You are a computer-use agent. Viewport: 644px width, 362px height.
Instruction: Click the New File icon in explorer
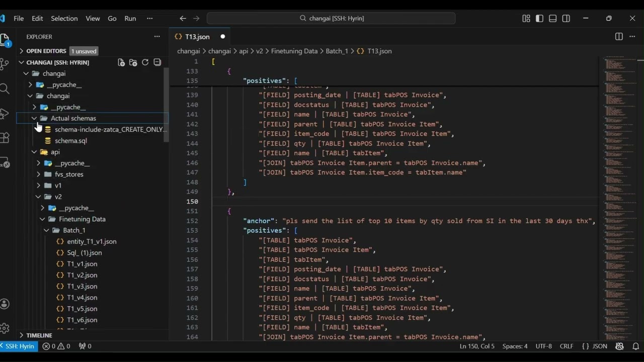[121, 62]
